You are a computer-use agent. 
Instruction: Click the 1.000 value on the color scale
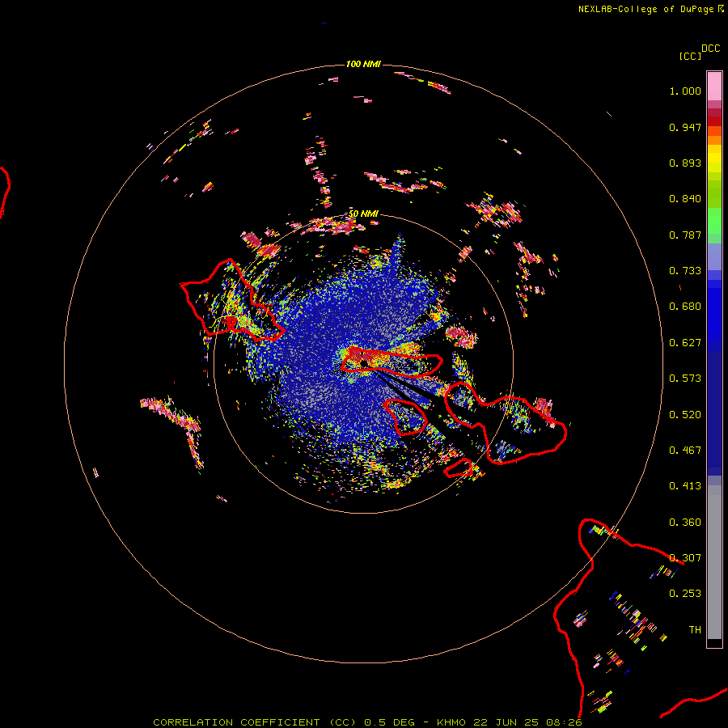pos(685,91)
